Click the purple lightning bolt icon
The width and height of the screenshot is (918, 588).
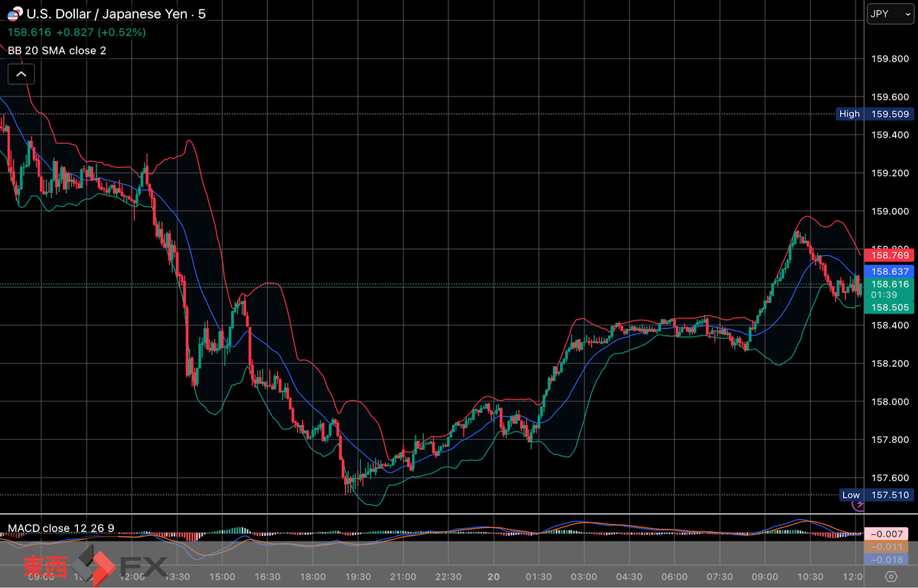coord(859,505)
